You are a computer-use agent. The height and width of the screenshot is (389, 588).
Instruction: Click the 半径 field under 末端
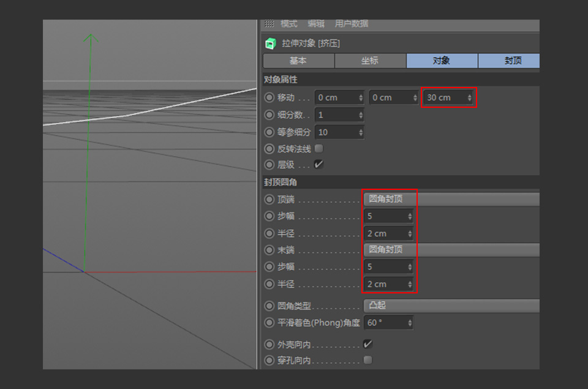point(388,284)
